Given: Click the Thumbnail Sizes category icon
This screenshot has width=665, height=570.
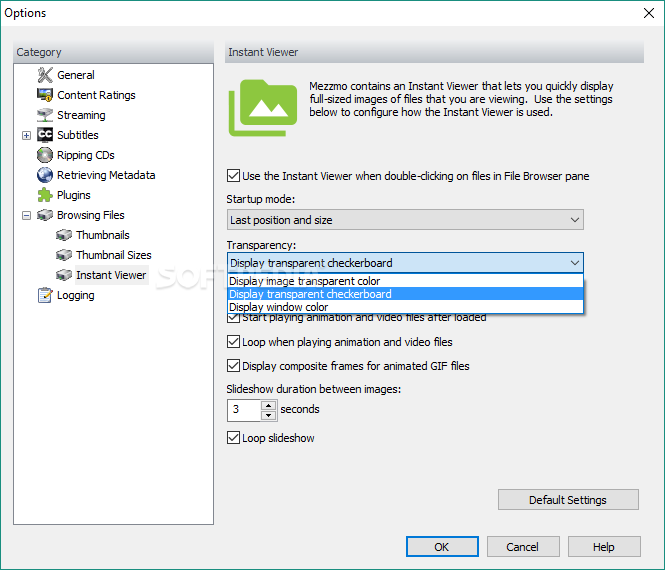Looking at the screenshot, I should pos(64,255).
